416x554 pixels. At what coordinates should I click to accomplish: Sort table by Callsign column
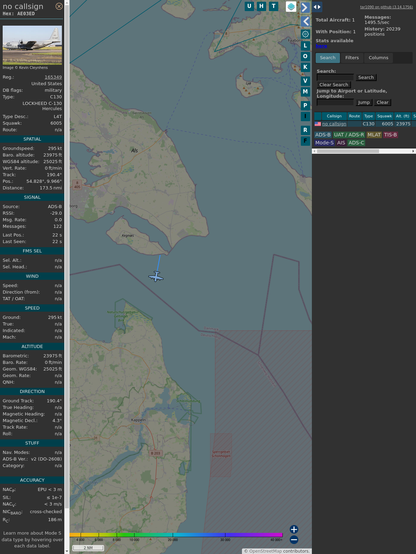334,116
